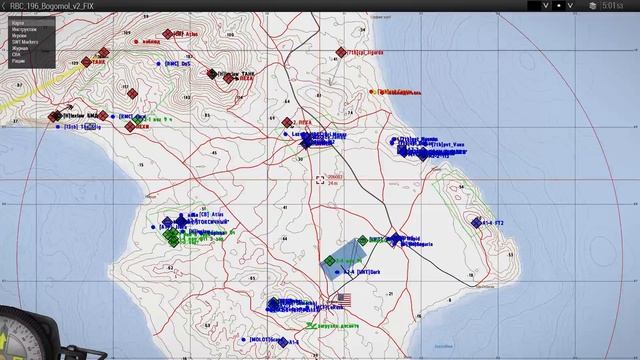Select green diamond marker labeled [SWT]

(362, 240)
